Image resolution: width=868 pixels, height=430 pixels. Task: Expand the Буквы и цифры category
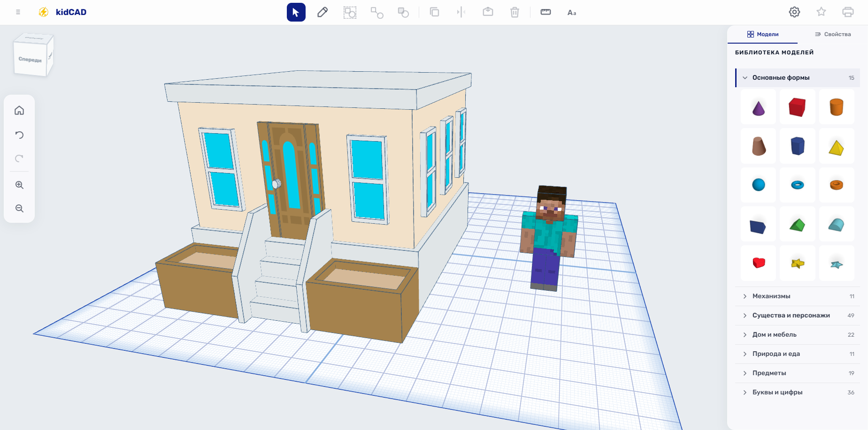click(x=798, y=392)
